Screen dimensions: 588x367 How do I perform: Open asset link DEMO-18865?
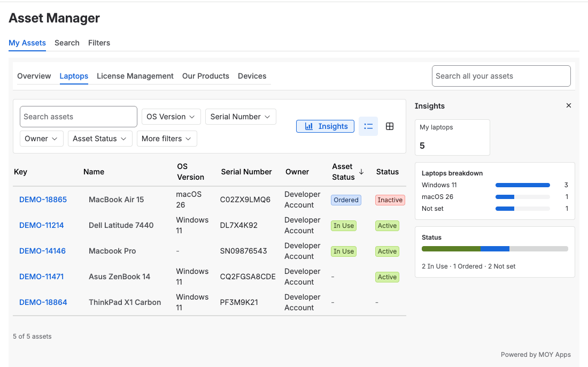[x=43, y=200]
